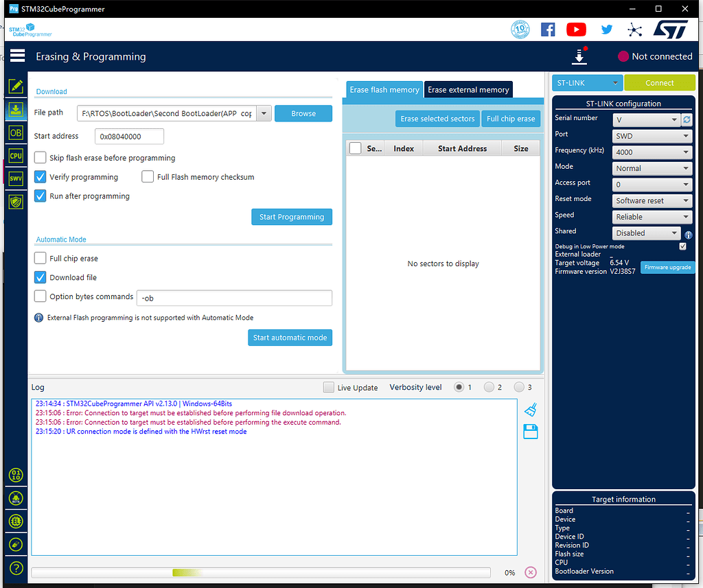Open the OB option bytes panel
The image size is (703, 588).
pos(16,132)
